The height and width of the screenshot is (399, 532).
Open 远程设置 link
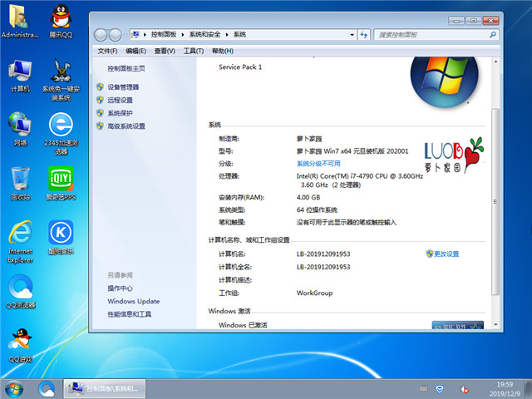coord(120,100)
